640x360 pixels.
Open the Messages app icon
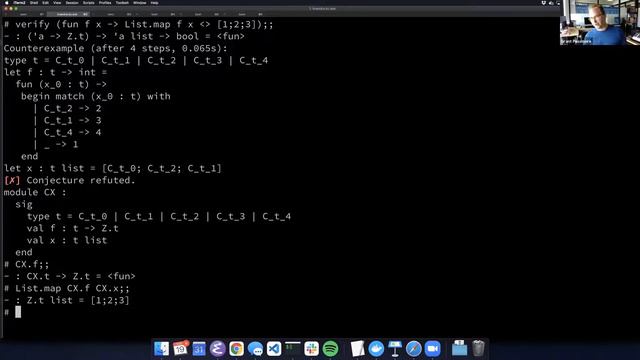tap(255, 349)
